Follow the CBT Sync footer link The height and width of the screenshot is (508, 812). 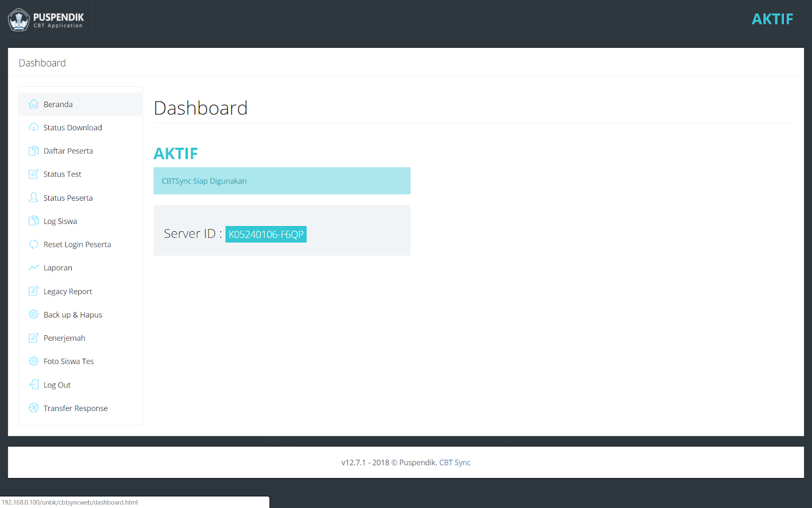[x=455, y=462]
